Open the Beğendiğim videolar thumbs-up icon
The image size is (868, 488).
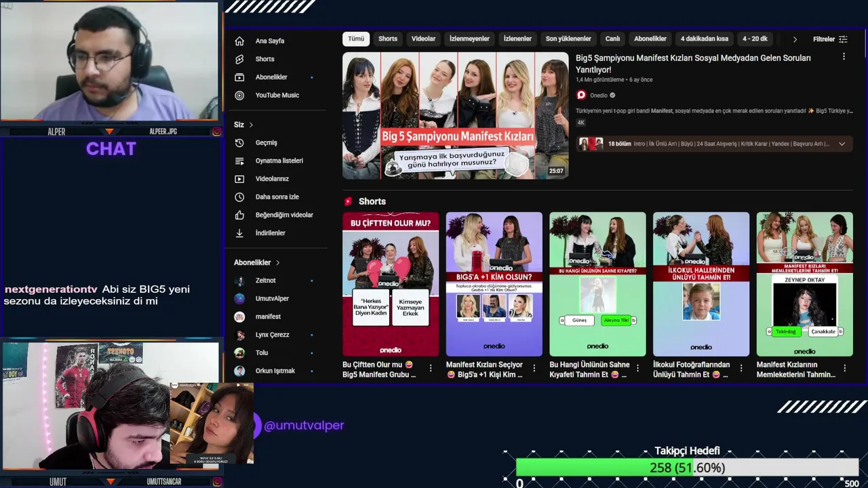click(239, 215)
